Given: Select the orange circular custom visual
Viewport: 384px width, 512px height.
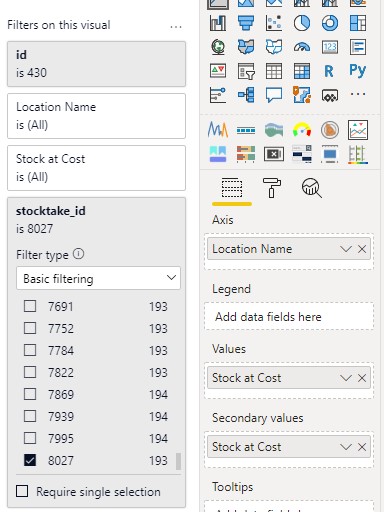Looking at the screenshot, I should point(330,130).
